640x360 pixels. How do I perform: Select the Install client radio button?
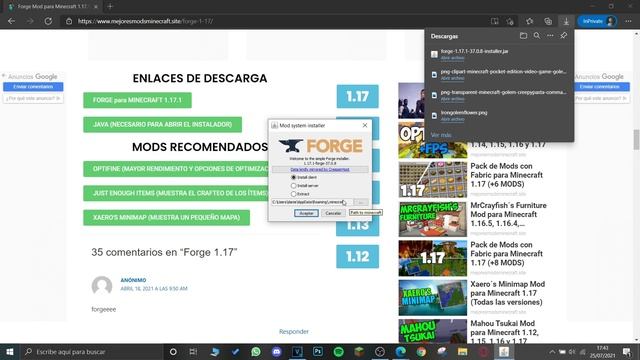[293, 177]
